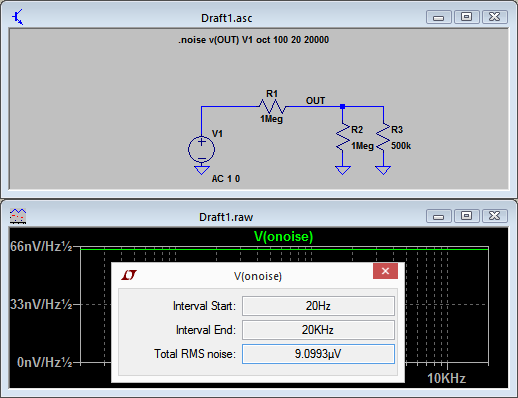Click the Total RMS noise label in the dialog
518x398 pixels.
click(x=195, y=354)
